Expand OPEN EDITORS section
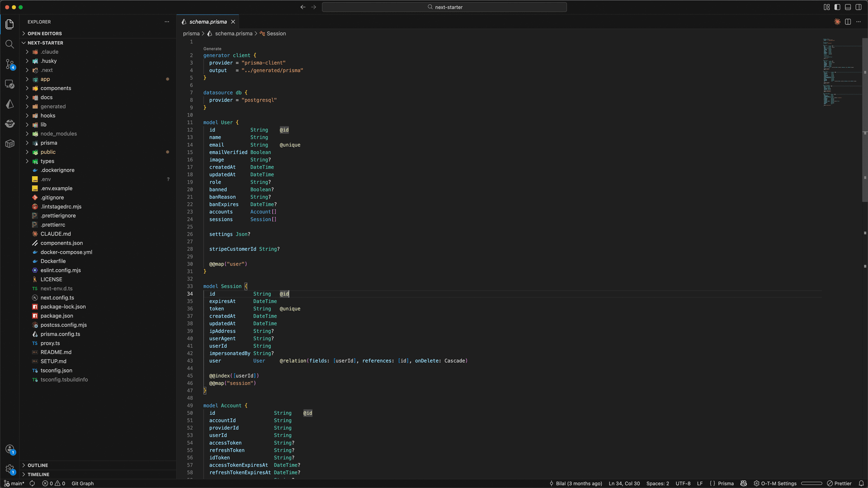This screenshot has width=868, height=488. pos(44,33)
